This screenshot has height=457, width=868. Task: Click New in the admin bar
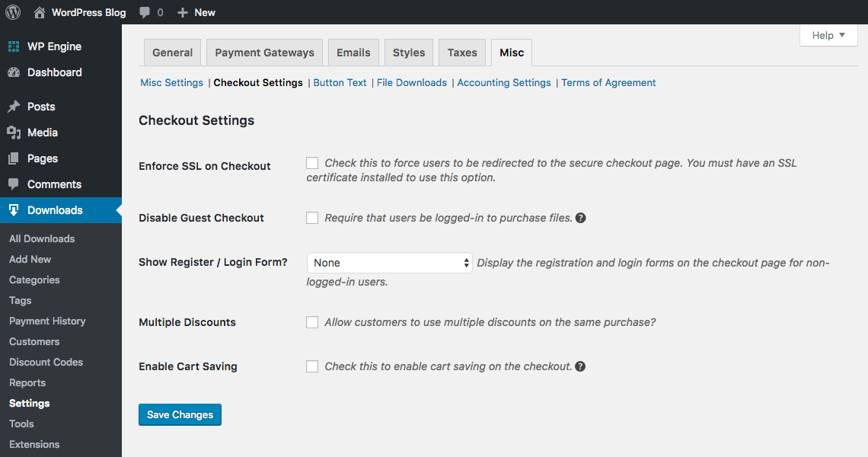coord(205,12)
